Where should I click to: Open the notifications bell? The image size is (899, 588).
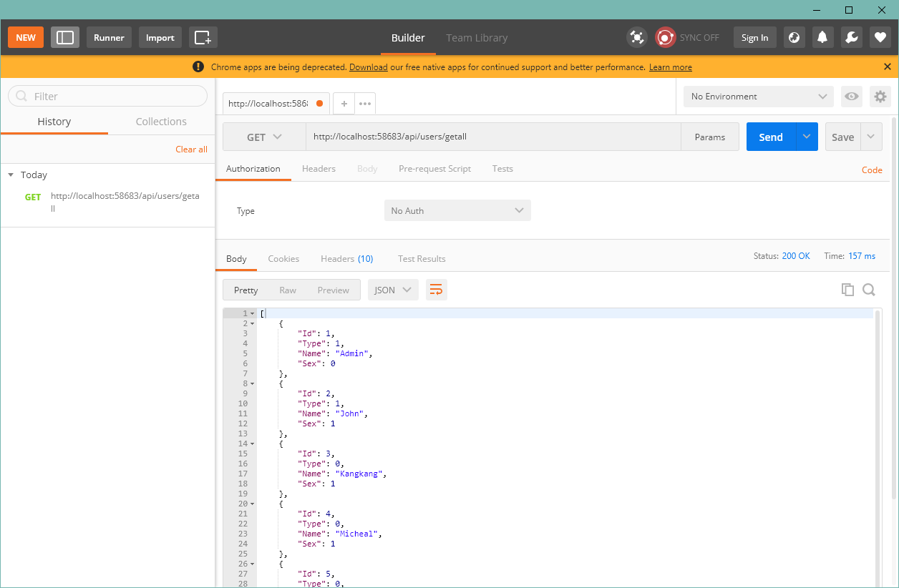[822, 38]
